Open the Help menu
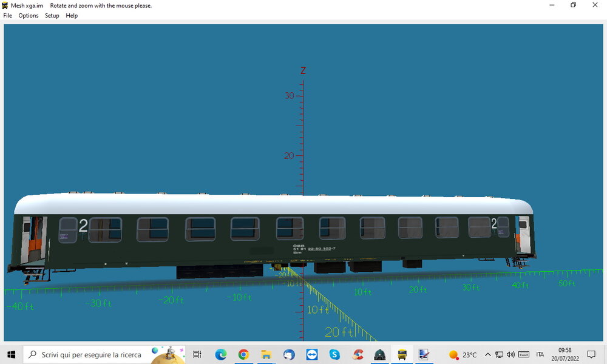The width and height of the screenshot is (607, 364). pyautogui.click(x=72, y=16)
